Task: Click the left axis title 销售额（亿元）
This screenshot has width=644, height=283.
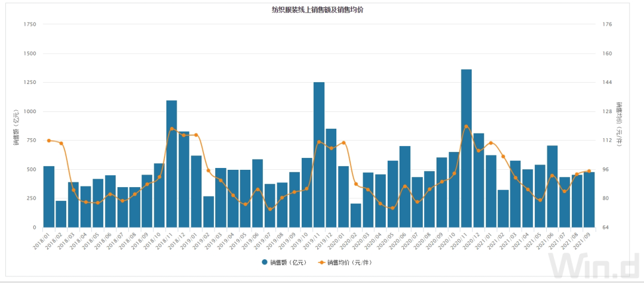Action: point(16,126)
